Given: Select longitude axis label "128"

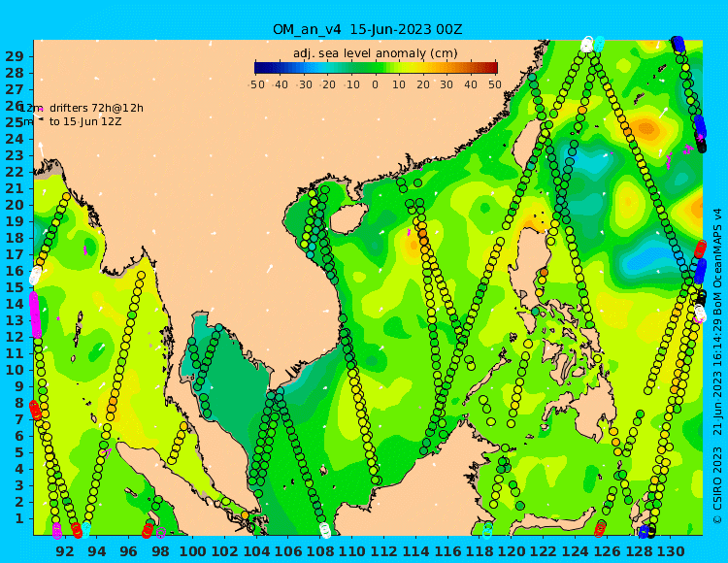Looking at the screenshot, I should (639, 551).
